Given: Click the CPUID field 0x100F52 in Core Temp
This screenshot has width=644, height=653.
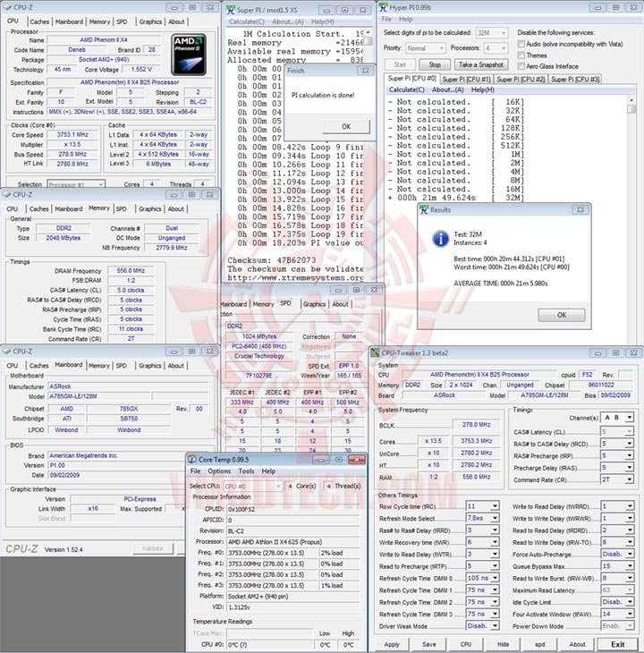Looking at the screenshot, I should pos(293,509).
